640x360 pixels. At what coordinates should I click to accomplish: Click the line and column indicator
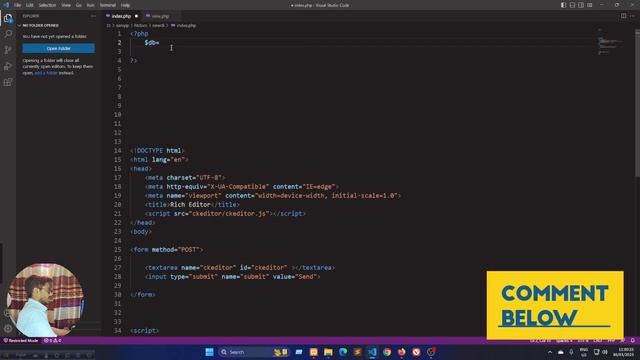pyautogui.click(x=540, y=340)
